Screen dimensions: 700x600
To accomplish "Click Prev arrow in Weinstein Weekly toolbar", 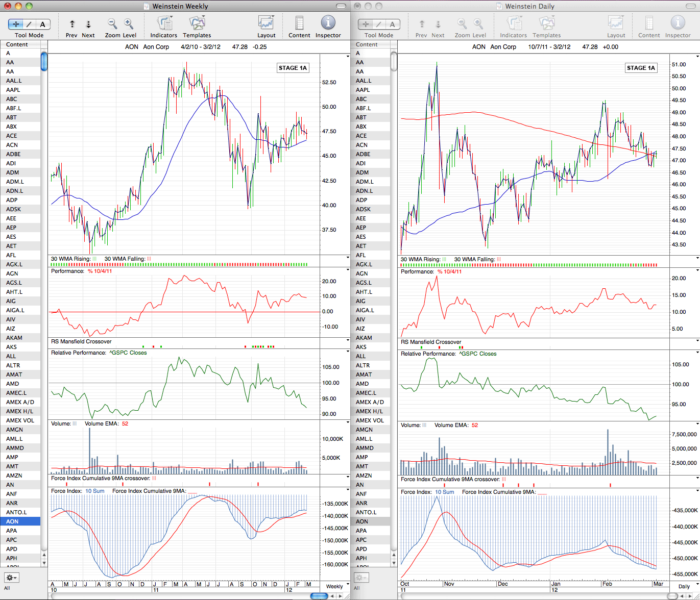I will click(x=72, y=24).
